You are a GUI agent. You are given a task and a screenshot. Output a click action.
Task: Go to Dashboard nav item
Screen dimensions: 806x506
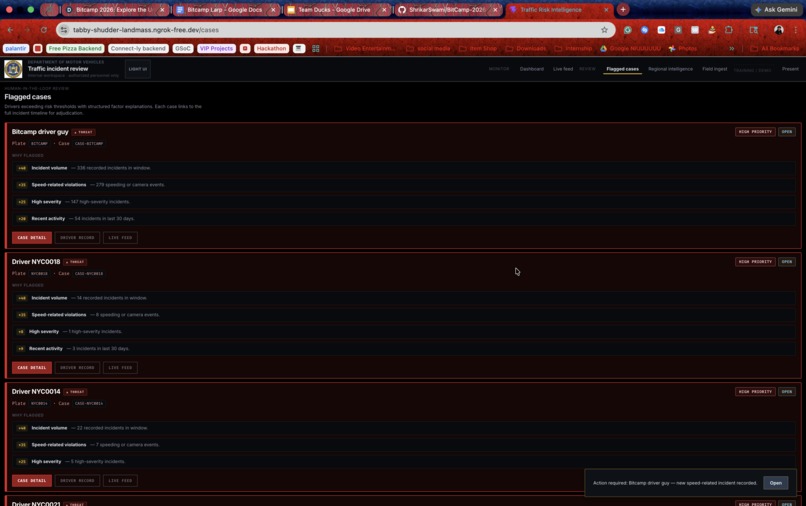pyautogui.click(x=532, y=69)
